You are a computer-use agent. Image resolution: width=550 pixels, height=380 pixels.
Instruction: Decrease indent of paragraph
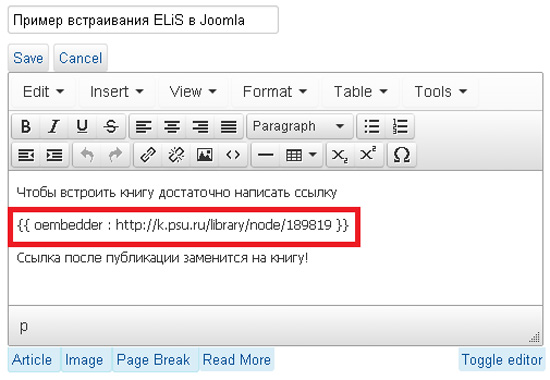pos(26,155)
